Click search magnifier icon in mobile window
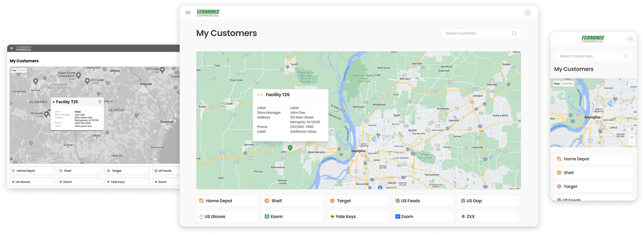 pyautogui.click(x=625, y=56)
